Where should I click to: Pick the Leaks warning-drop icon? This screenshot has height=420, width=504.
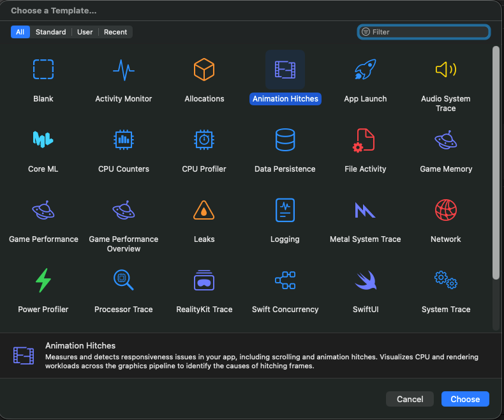click(204, 210)
